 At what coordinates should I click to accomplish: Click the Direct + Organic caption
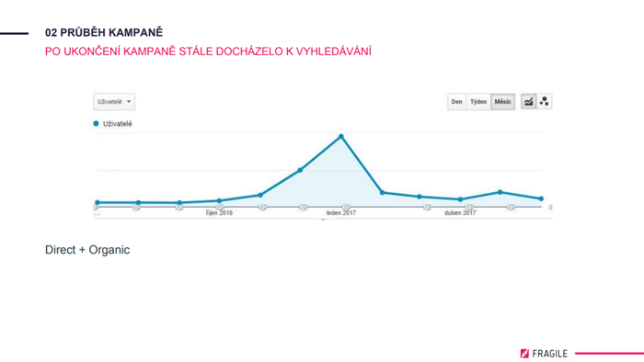[x=87, y=250]
